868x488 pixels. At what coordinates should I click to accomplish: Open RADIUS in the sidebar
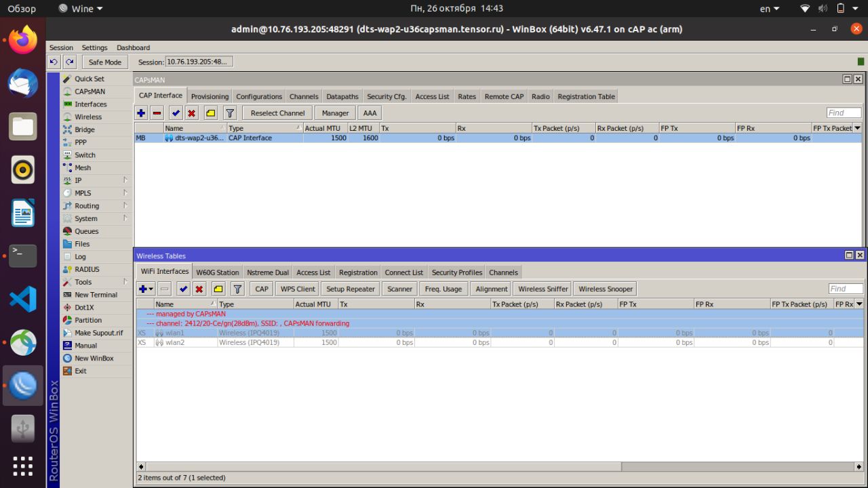(x=87, y=269)
